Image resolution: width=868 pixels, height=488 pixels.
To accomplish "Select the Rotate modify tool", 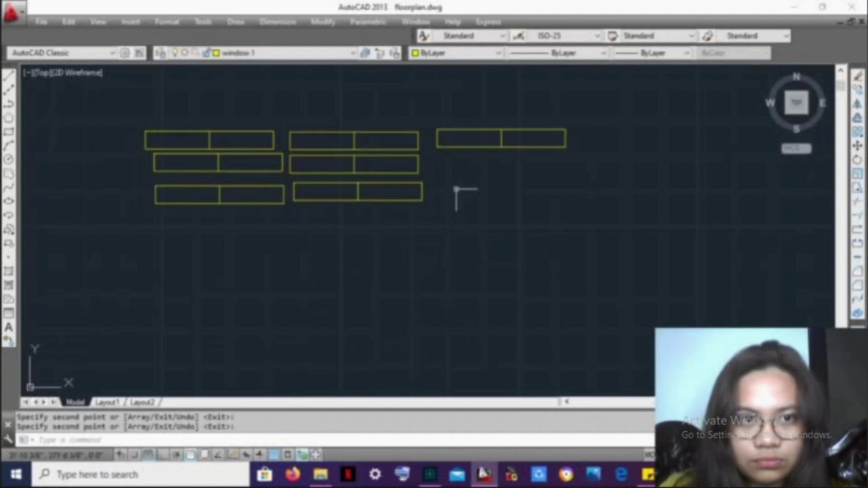I will point(858,160).
